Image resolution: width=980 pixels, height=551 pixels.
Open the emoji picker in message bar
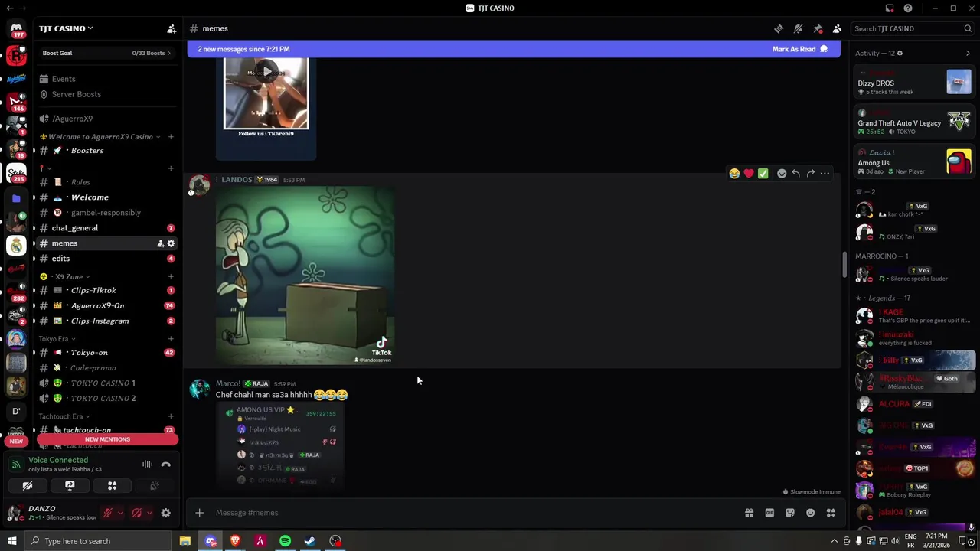click(x=810, y=513)
